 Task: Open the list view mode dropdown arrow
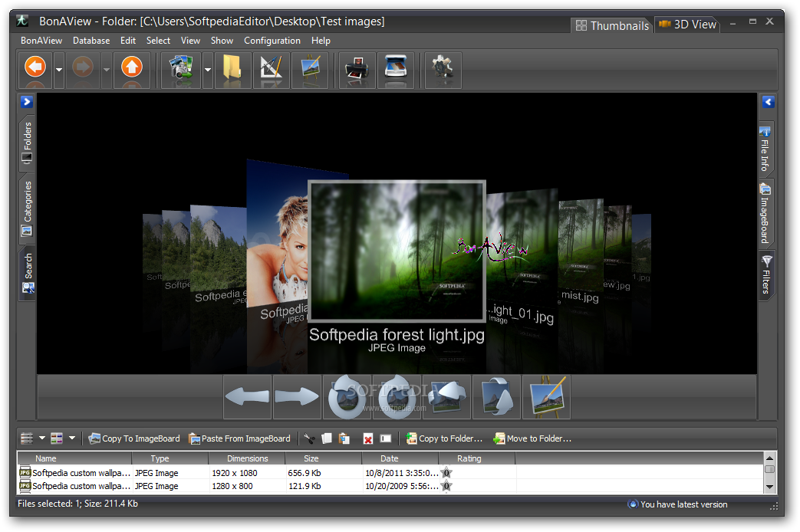[x=42, y=438]
